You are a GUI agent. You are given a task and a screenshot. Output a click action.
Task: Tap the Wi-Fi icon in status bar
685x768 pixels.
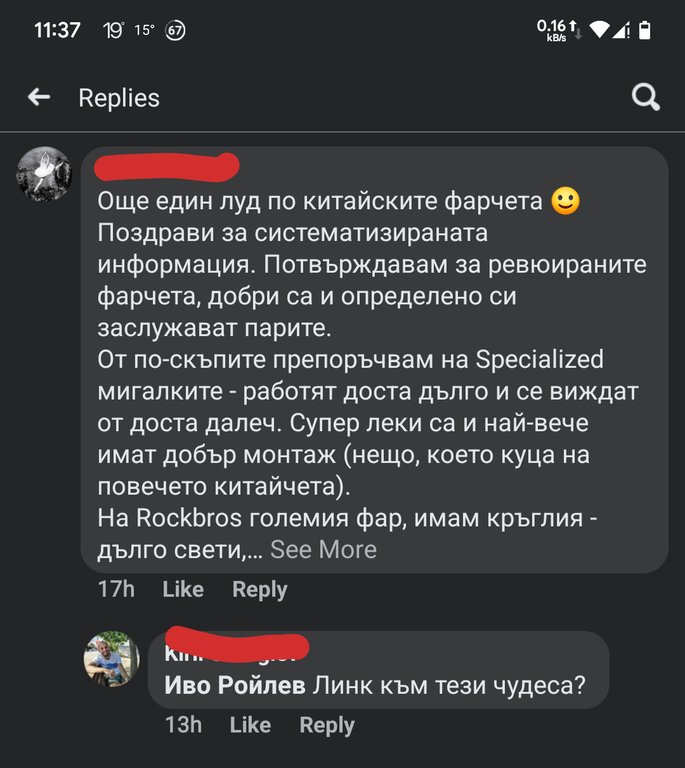(x=599, y=30)
